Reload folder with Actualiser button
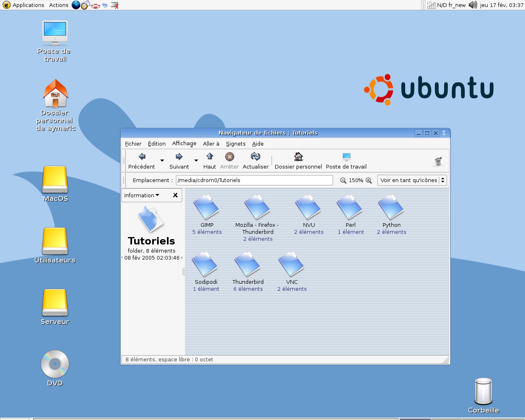 tap(256, 160)
